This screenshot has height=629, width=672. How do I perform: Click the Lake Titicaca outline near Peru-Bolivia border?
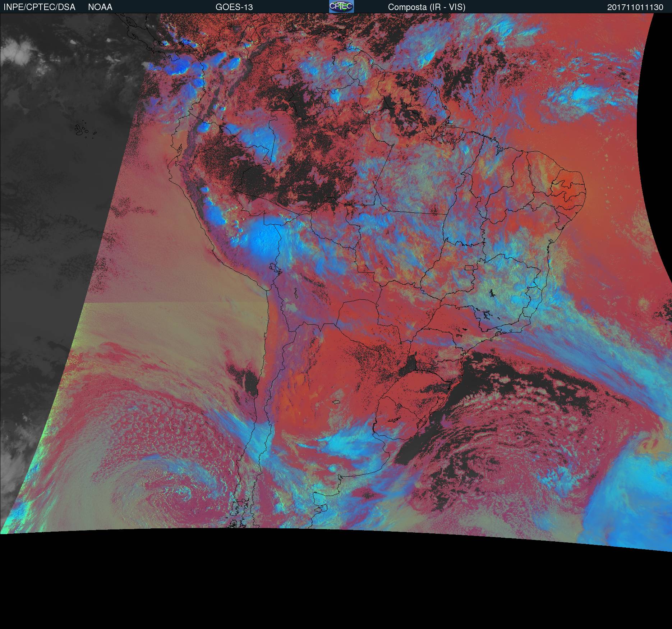point(274,268)
